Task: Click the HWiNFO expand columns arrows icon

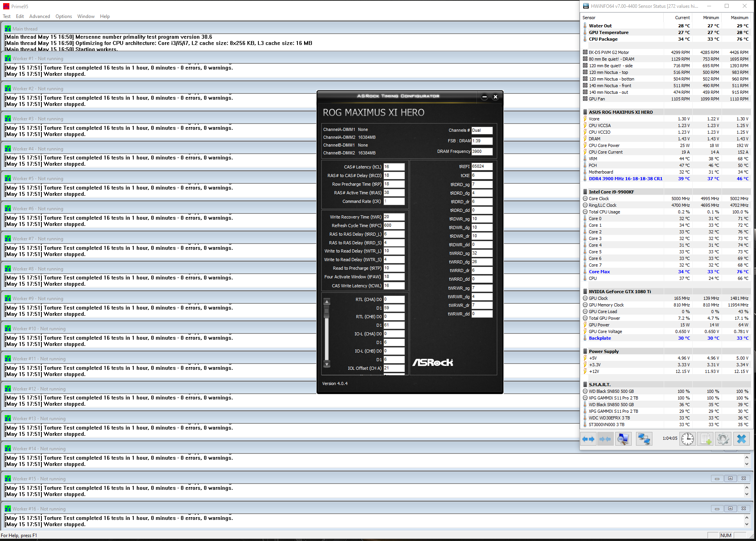Action: [x=588, y=439]
